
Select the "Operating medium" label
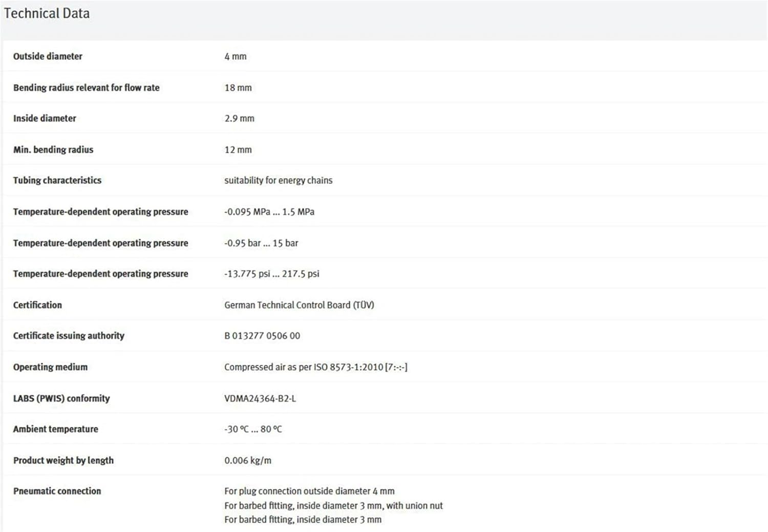[50, 367]
